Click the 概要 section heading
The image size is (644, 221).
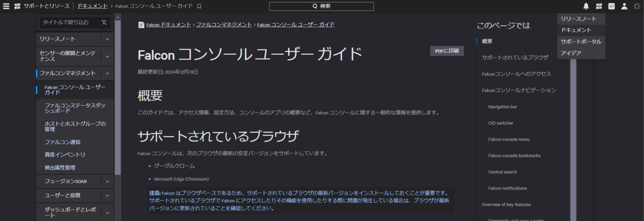pyautogui.click(x=150, y=95)
